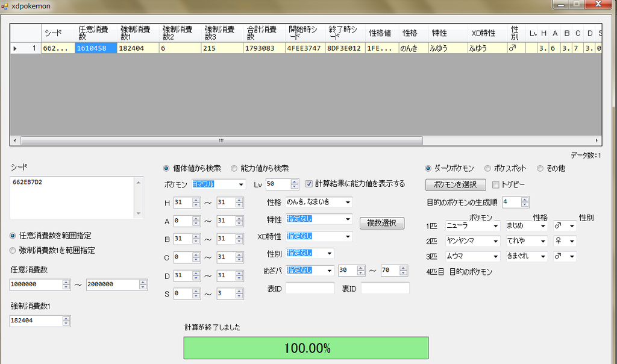Click 任意消費数 maximum field 2000000
The image size is (617, 364).
click(117, 284)
